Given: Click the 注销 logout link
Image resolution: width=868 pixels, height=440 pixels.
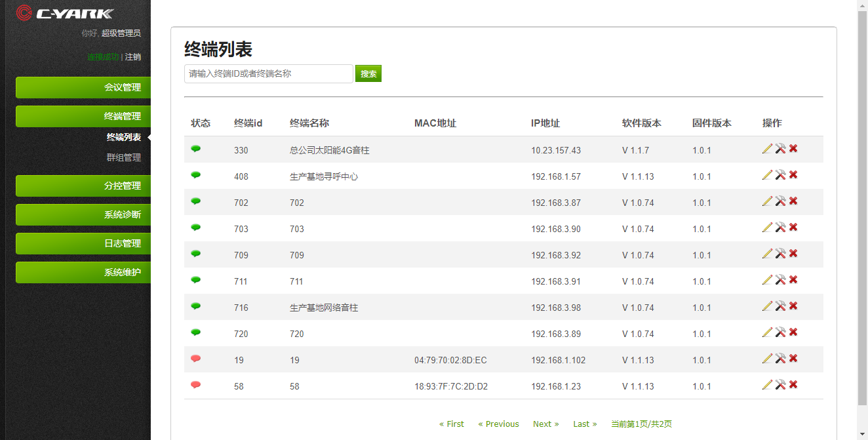Looking at the screenshot, I should coord(133,57).
